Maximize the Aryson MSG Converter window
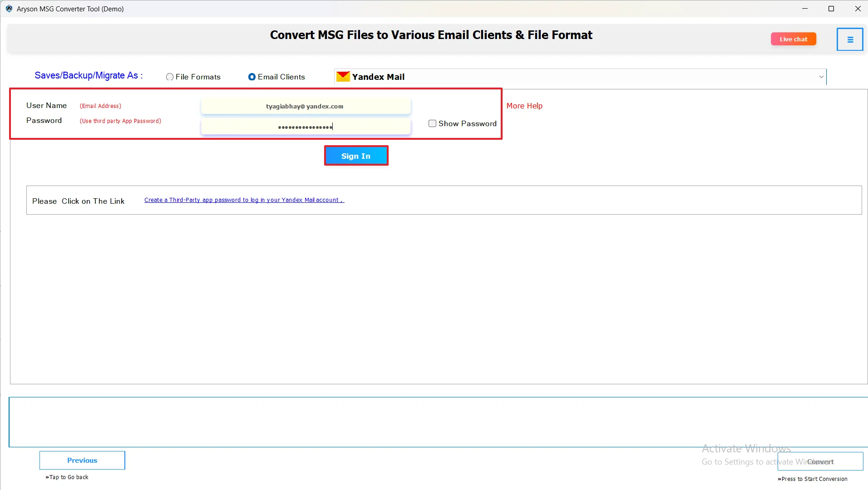This screenshot has width=868, height=490. [831, 9]
